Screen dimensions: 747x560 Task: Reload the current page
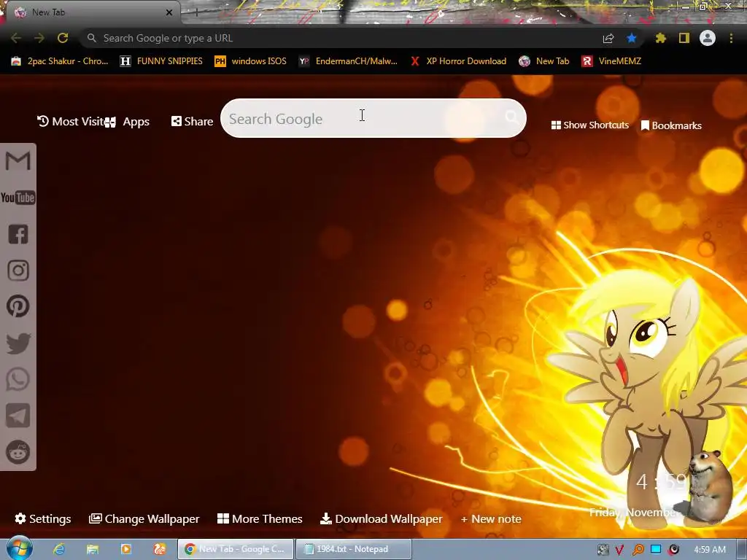tap(63, 38)
